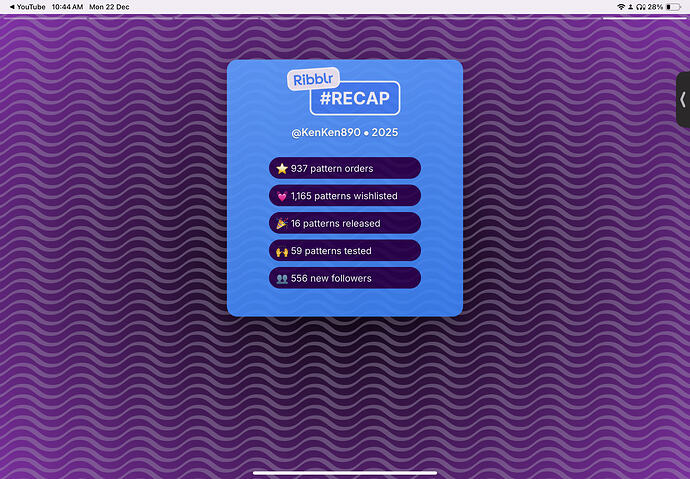Image resolution: width=690 pixels, height=479 pixels.
Task: Tap the Mon 22 Dec date
Action: (109, 7)
